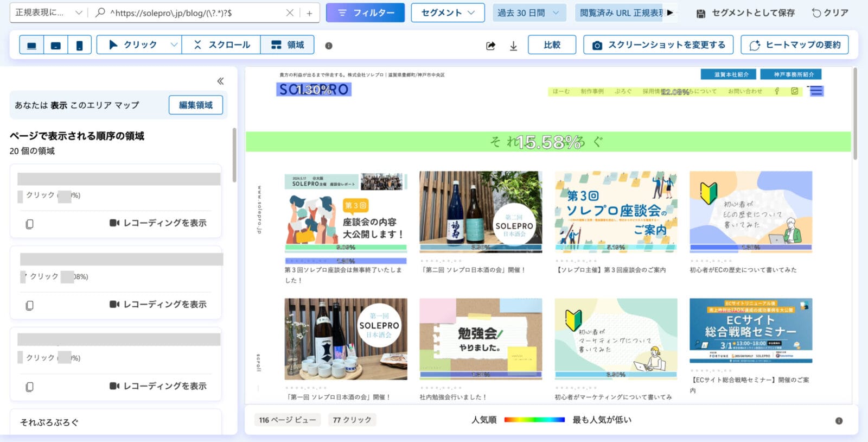The width and height of the screenshot is (868, 442).
Task: Expand the セグメント dropdown
Action: (448, 12)
